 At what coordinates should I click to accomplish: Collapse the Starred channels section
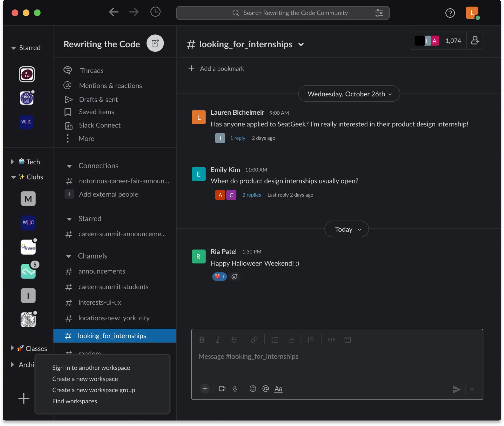(x=69, y=219)
